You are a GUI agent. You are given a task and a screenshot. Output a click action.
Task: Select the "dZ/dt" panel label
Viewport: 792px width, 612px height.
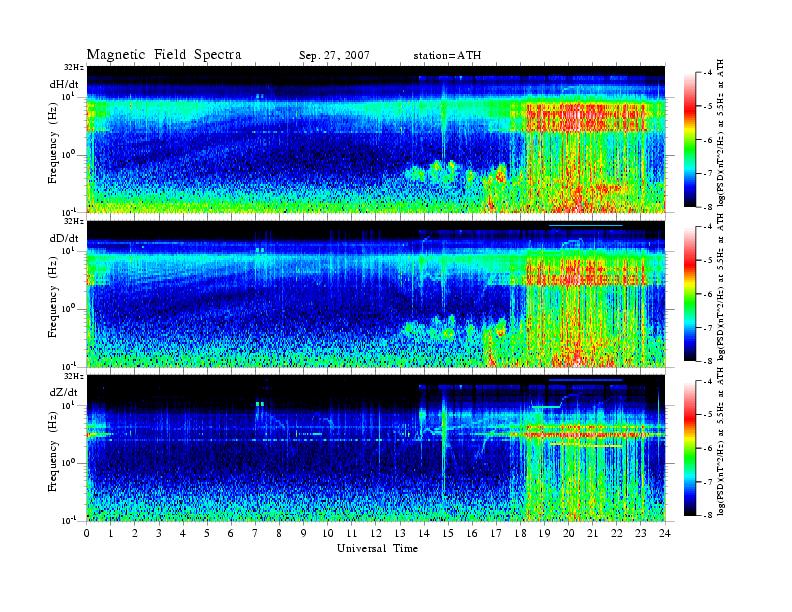click(x=64, y=392)
